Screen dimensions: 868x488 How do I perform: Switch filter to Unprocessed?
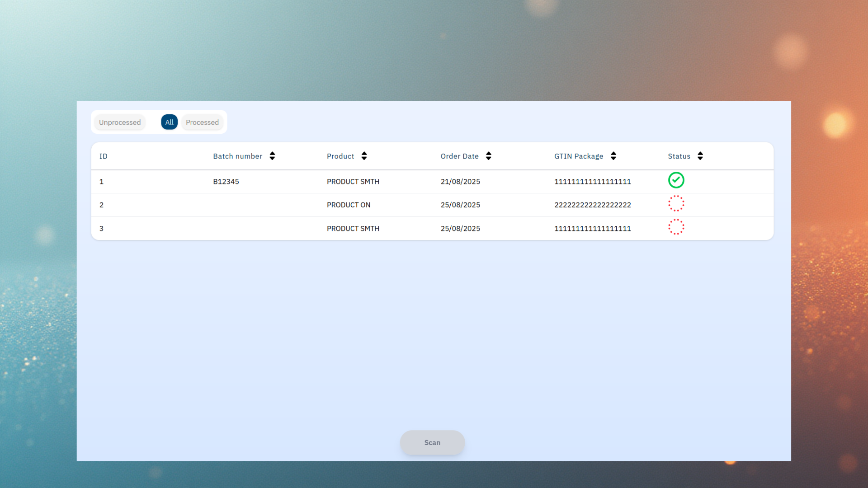point(120,122)
